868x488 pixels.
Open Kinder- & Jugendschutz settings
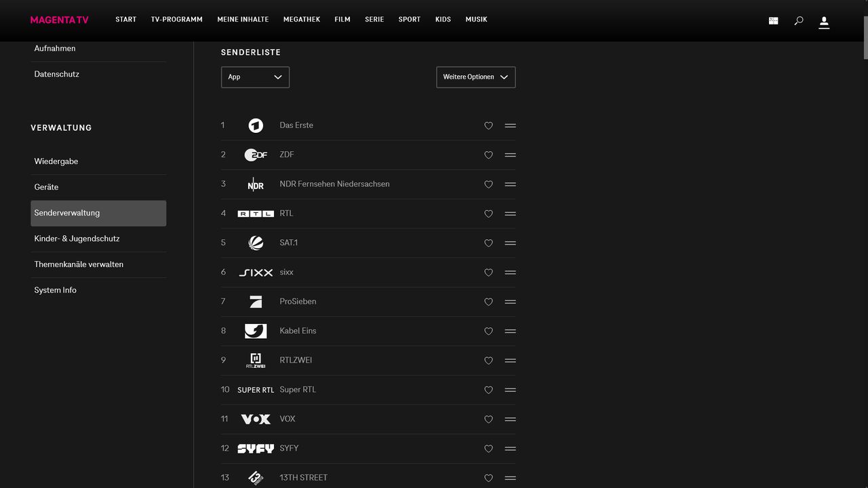[x=98, y=239]
